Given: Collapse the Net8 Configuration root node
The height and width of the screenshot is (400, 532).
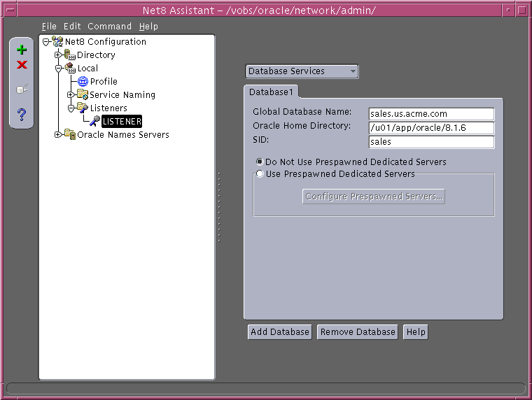Looking at the screenshot, I should pyautogui.click(x=45, y=42).
